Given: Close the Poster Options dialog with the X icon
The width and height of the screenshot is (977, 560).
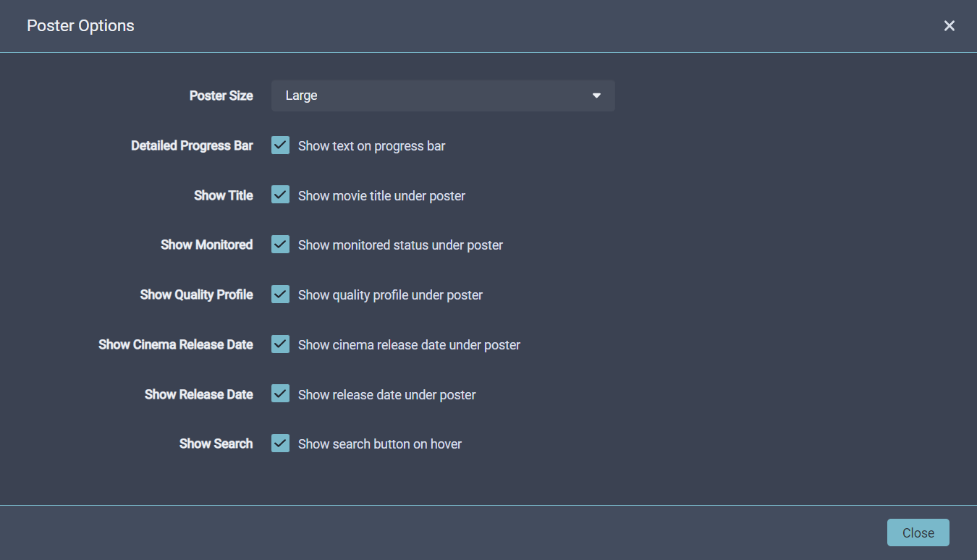Looking at the screenshot, I should 949,26.
